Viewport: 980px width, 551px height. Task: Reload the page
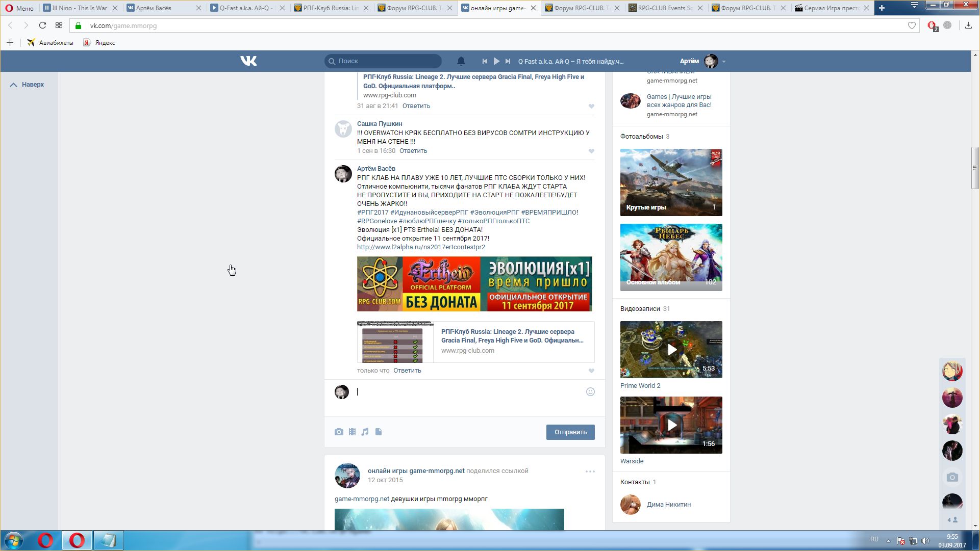coord(42,25)
